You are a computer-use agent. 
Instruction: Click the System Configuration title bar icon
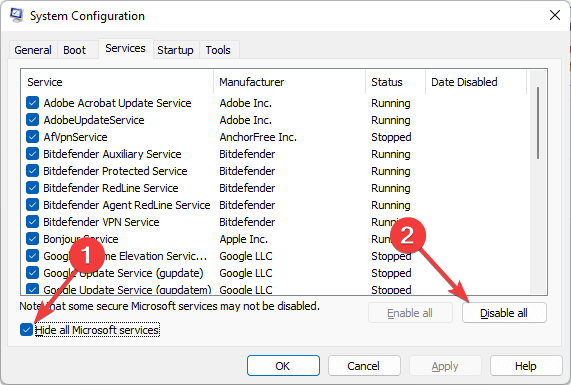click(x=16, y=15)
